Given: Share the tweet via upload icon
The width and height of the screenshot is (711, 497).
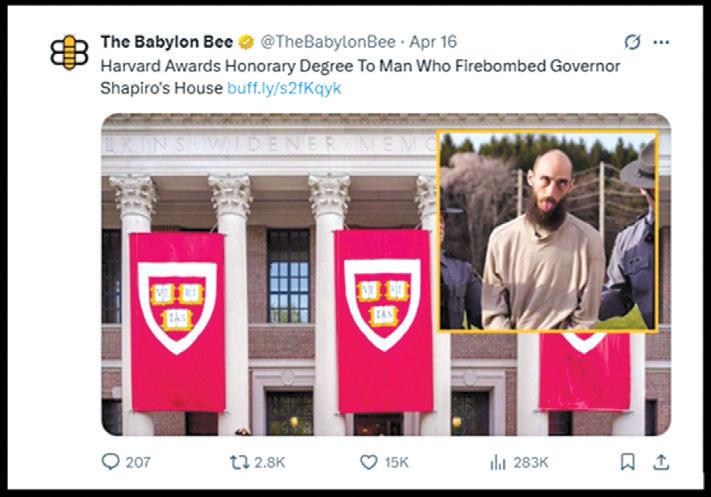Looking at the screenshot, I should pos(661,462).
